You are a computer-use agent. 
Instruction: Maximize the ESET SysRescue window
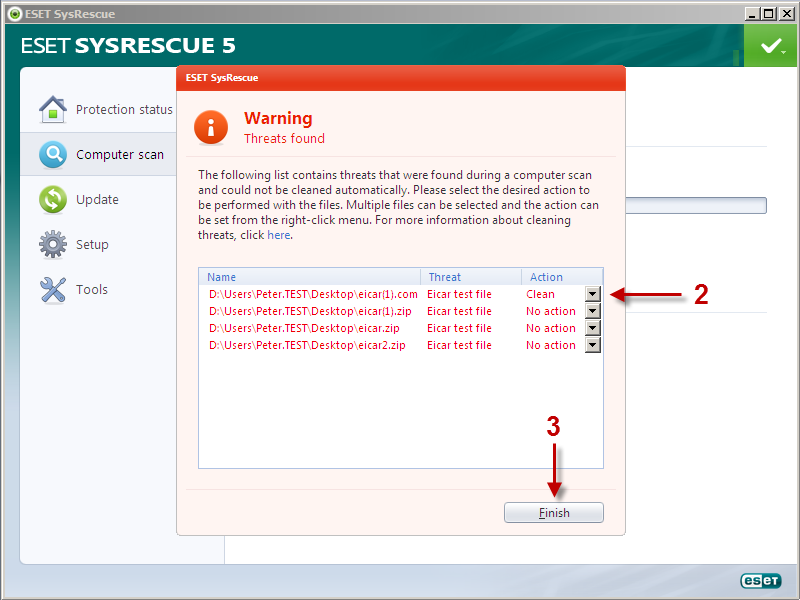coord(769,14)
